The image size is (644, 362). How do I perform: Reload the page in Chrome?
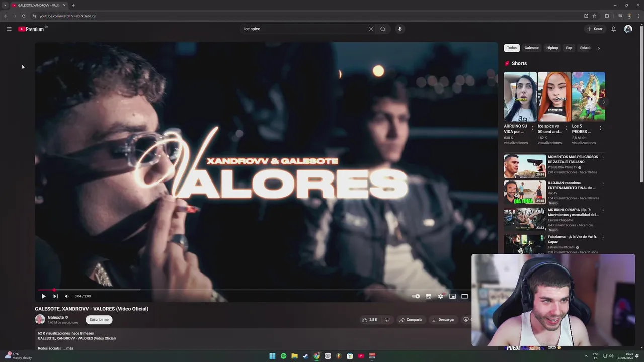click(24, 16)
